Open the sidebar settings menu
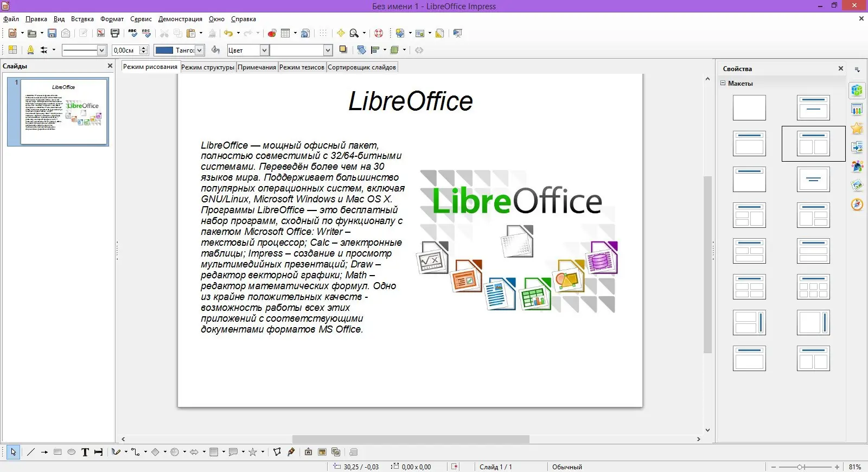Image resolution: width=868 pixels, height=472 pixels. pos(857,69)
